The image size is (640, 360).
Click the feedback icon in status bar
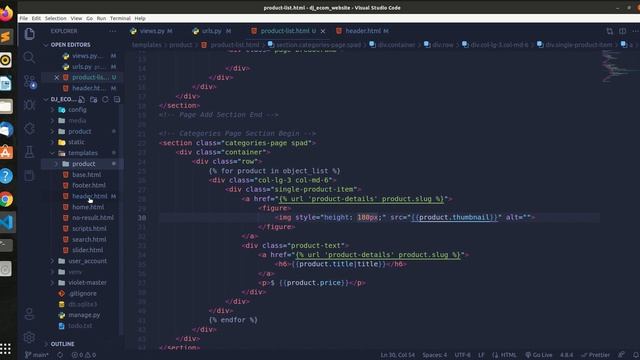coord(621,355)
